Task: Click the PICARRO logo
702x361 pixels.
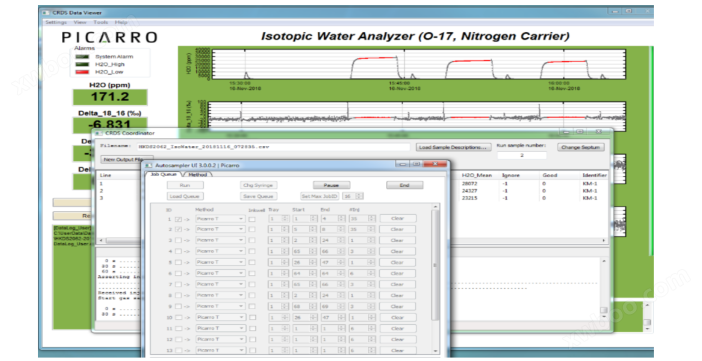Action: [x=110, y=37]
